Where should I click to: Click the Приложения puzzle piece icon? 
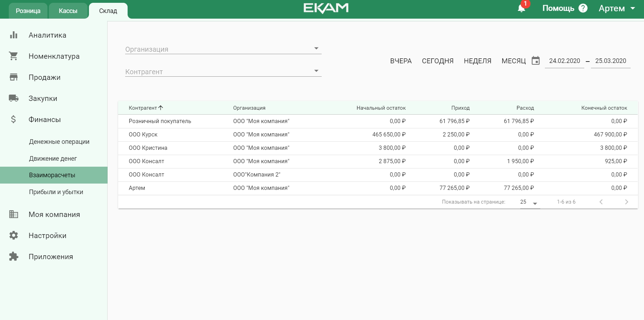point(14,256)
